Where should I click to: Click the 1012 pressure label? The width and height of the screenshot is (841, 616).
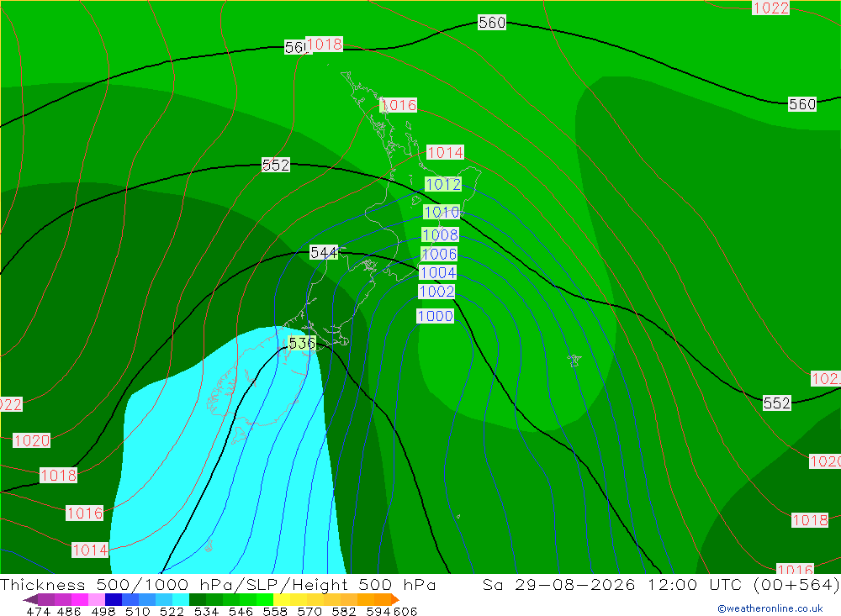[x=443, y=184]
